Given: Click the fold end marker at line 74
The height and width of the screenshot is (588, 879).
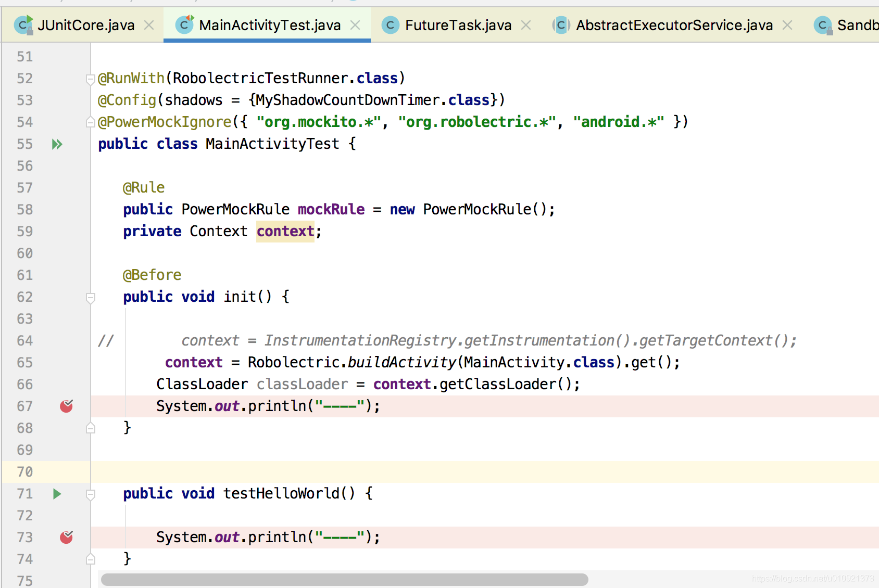Looking at the screenshot, I should (x=91, y=559).
